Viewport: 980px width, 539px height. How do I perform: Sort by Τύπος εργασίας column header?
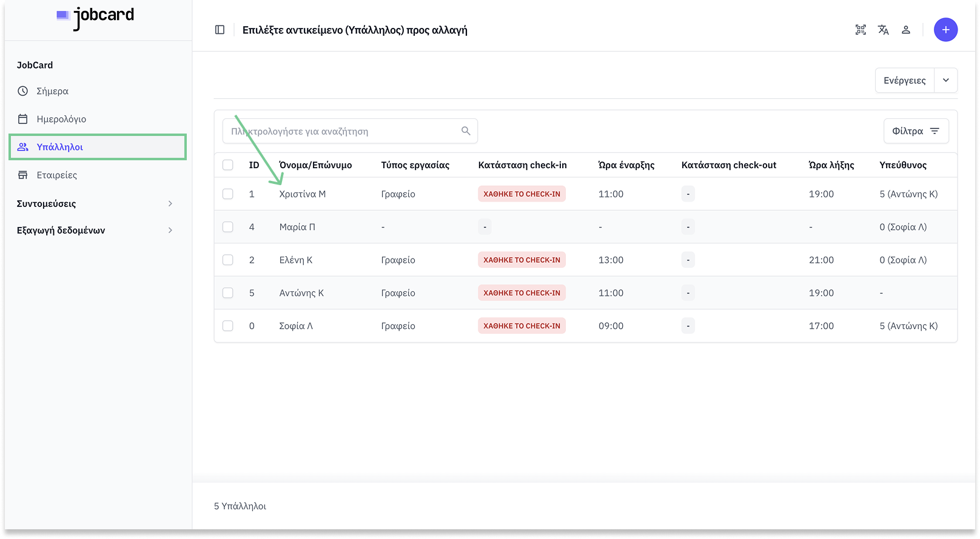(x=415, y=165)
